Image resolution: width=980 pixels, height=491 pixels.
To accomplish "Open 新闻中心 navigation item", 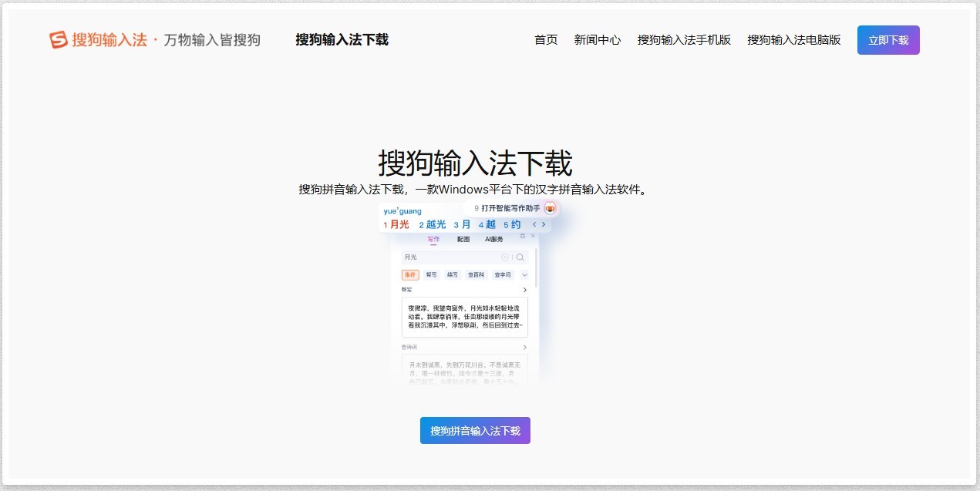I will [597, 40].
